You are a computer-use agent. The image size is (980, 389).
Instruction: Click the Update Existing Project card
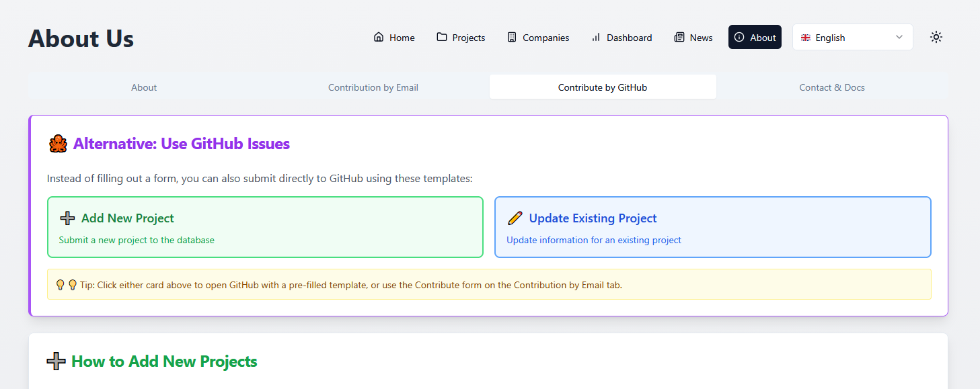pyautogui.click(x=713, y=226)
